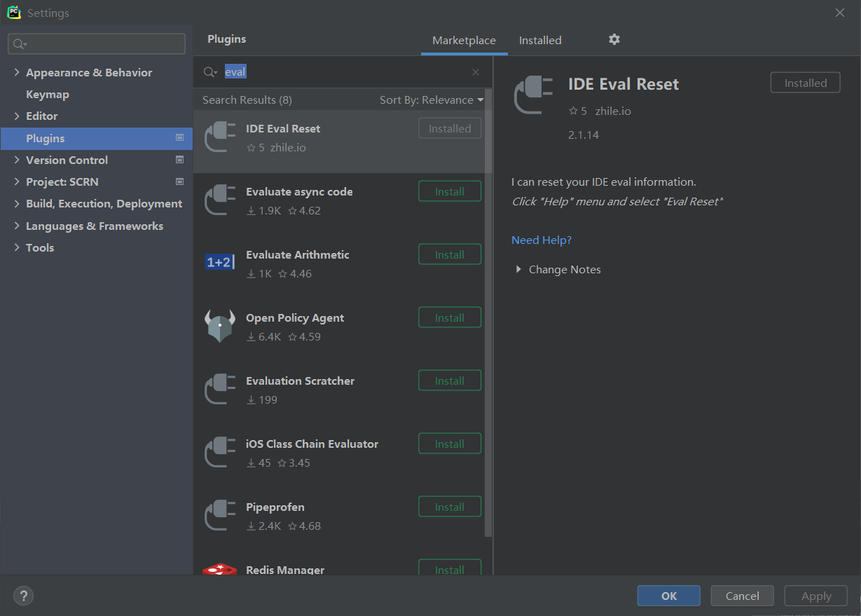Viewport: 861px width, 616px height.
Task: Select the Evaluate async code title
Action: (x=299, y=191)
